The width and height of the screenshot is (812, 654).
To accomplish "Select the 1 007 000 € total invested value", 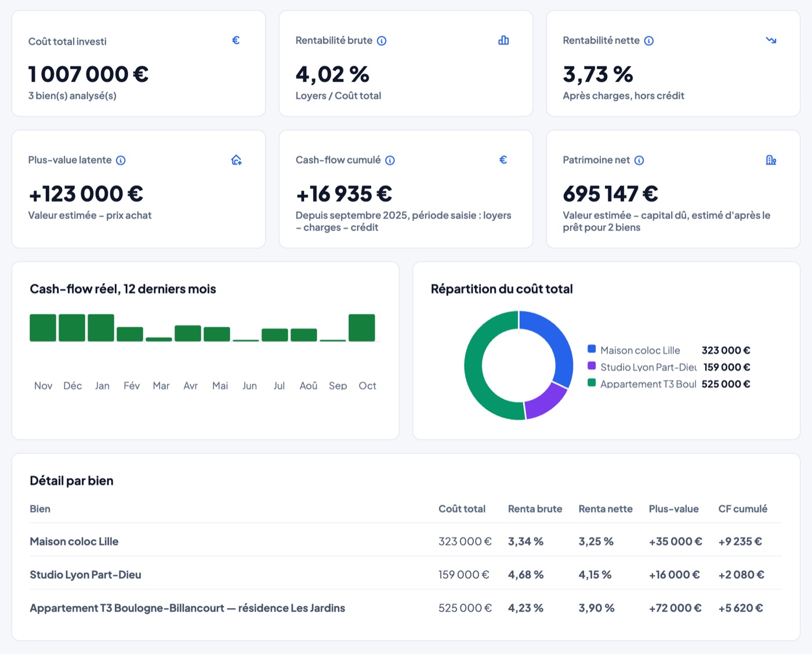I will 89,74.
